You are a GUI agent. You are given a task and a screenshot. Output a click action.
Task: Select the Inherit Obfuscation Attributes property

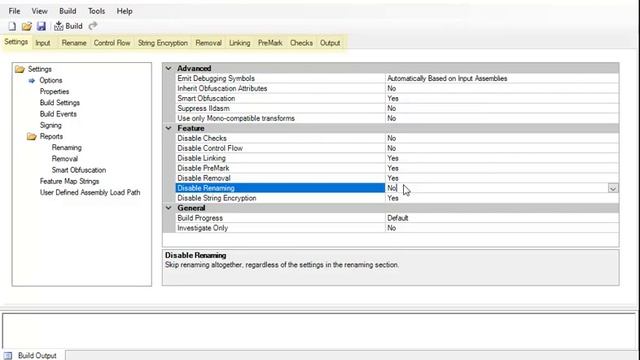[x=280, y=88]
